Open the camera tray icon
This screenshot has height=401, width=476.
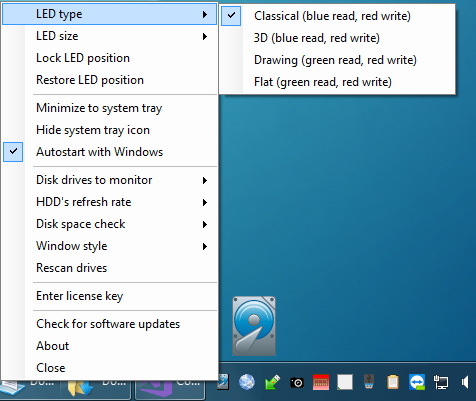point(297,382)
